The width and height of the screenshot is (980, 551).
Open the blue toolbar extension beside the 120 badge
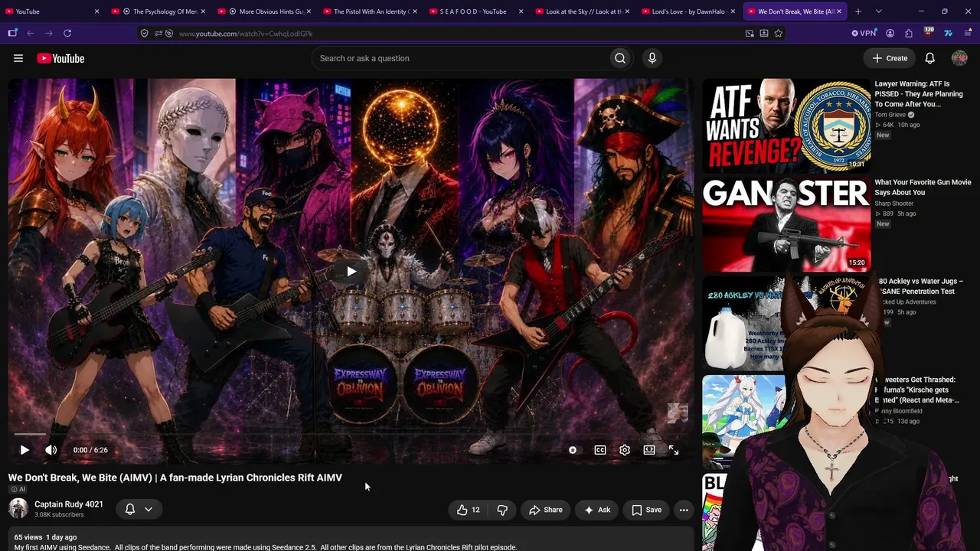click(x=948, y=34)
